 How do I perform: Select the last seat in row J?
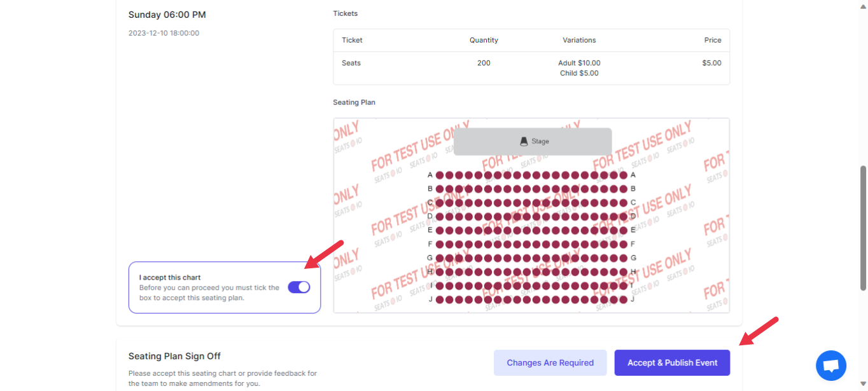click(x=623, y=299)
